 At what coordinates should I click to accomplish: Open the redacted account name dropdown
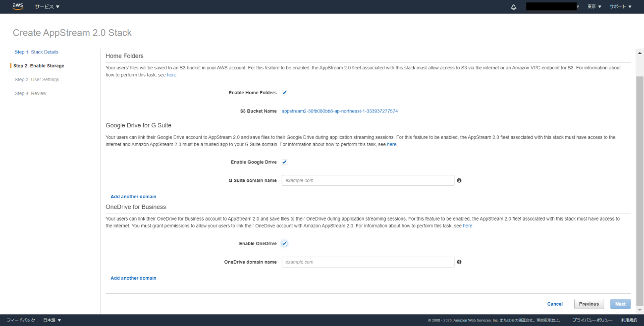coord(552,7)
